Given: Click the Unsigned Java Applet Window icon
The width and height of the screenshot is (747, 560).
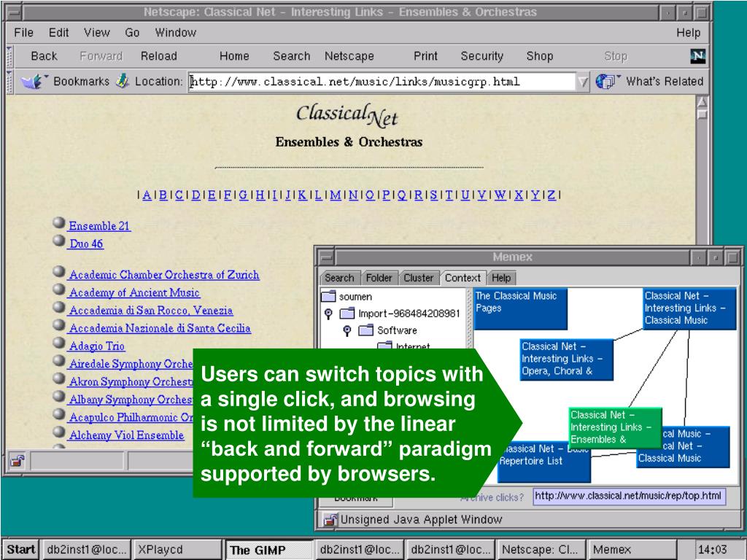Looking at the screenshot, I should pos(330,519).
